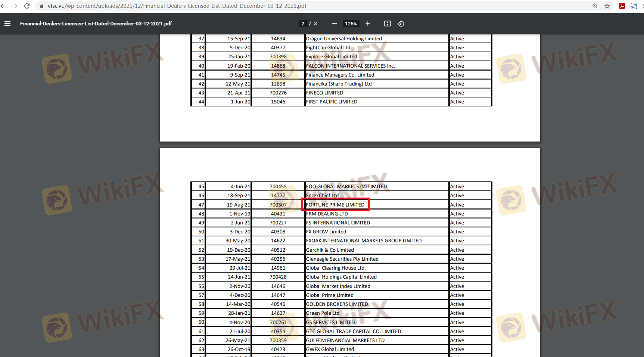Click the ForexChief Ltd table row
The image size is (644, 357).
coord(322,195)
